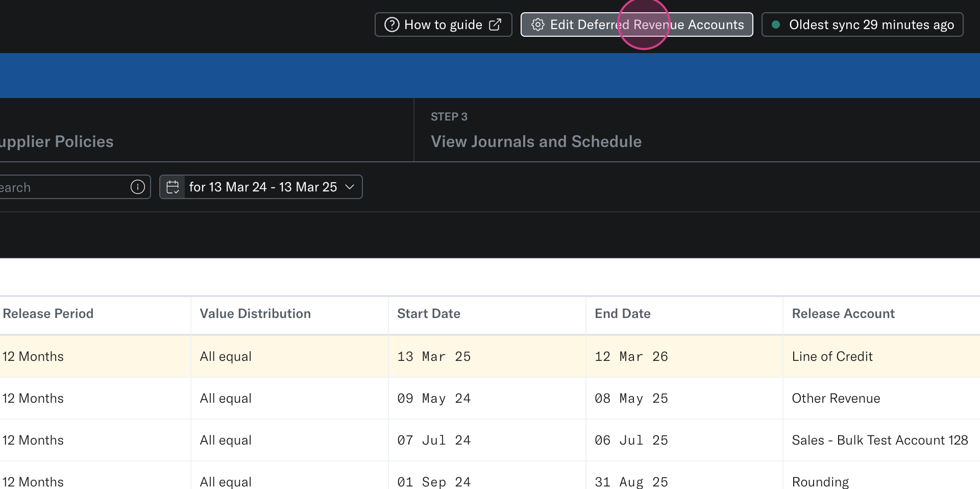Sort by the Release Period column header
Screen dimensions: 980x489
coord(48,313)
